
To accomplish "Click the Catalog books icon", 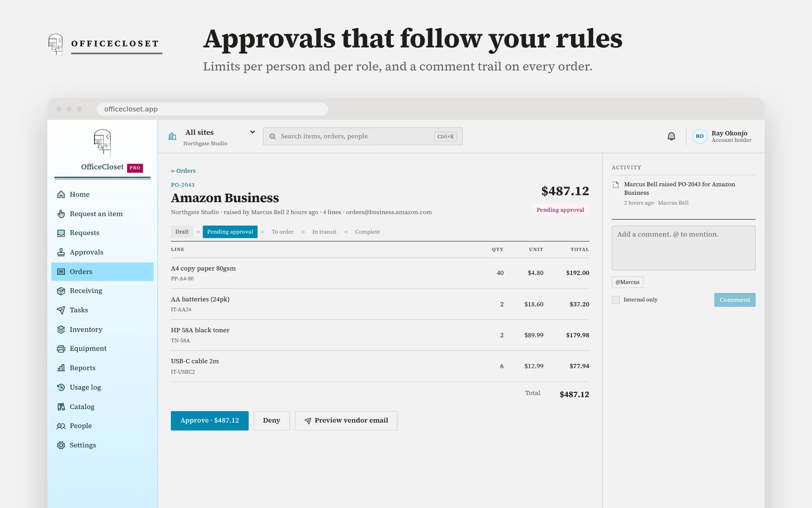I will [61, 407].
